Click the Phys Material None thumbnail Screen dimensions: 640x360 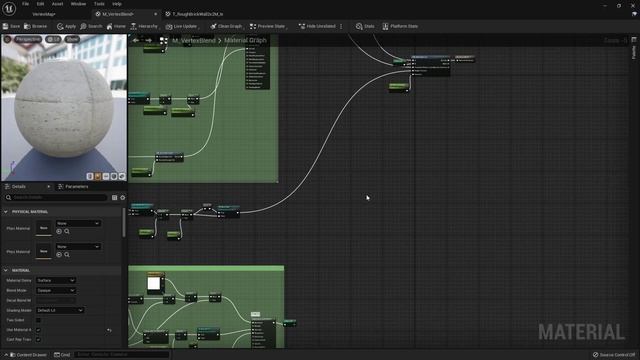[x=44, y=228]
